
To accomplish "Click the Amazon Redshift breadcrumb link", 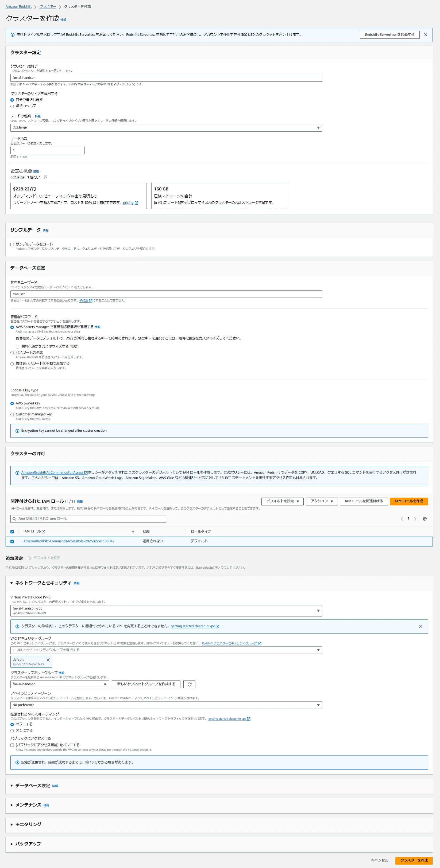I will (18, 7).
